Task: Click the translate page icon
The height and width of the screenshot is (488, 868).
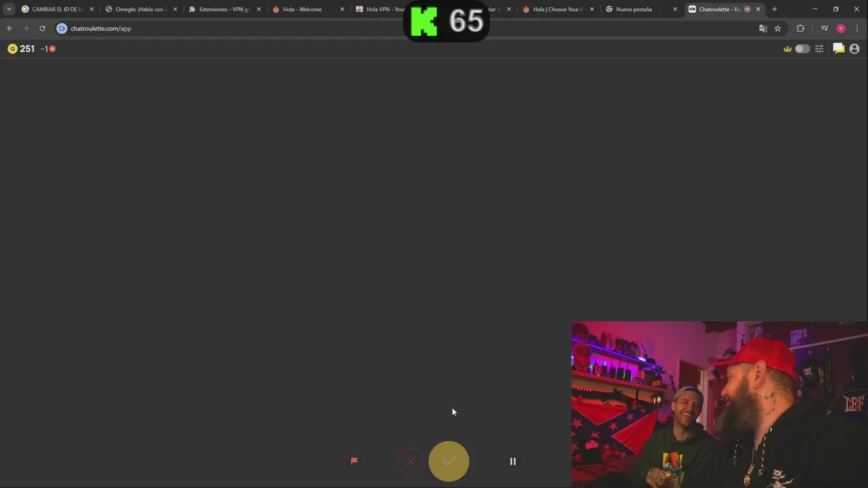Action: coord(763,28)
